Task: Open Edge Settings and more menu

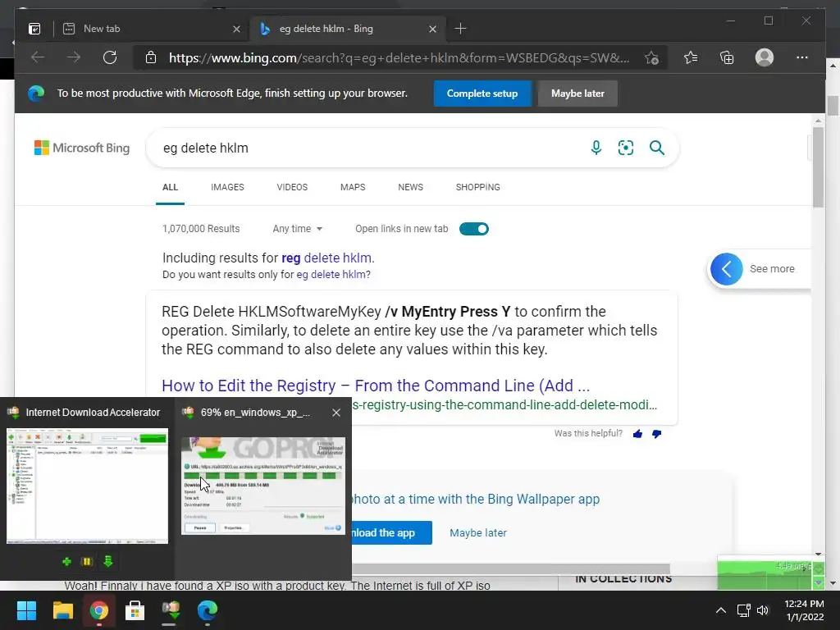Action: click(802, 57)
